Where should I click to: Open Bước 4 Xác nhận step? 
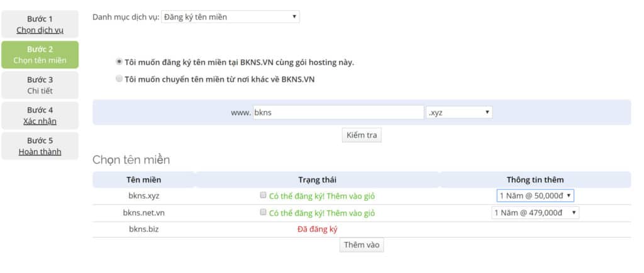[40, 115]
